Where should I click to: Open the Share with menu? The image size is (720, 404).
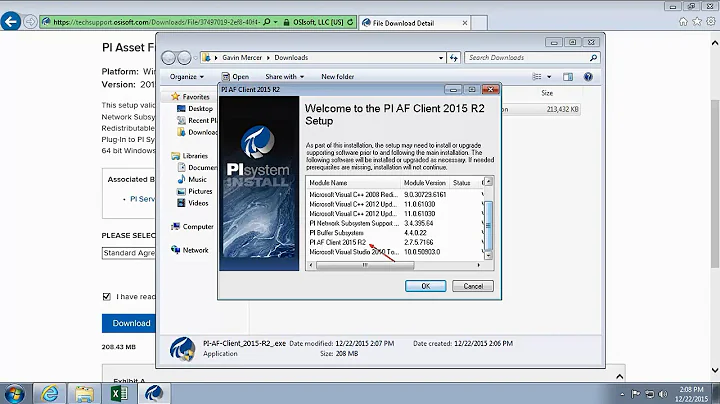(284, 77)
